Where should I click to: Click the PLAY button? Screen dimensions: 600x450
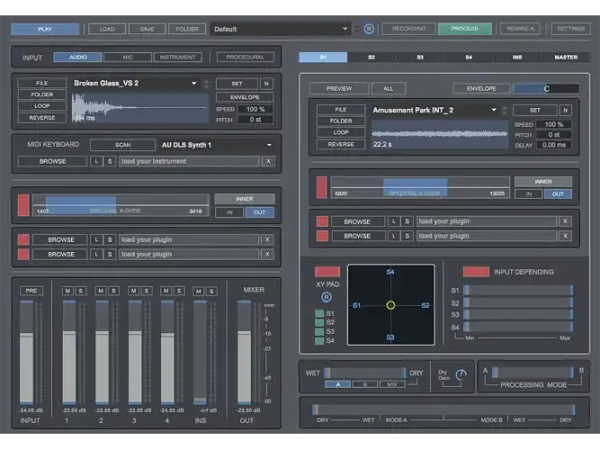click(x=45, y=29)
